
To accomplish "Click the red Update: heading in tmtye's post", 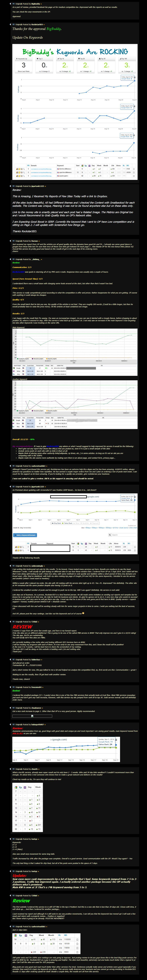I will pos(19,875).
